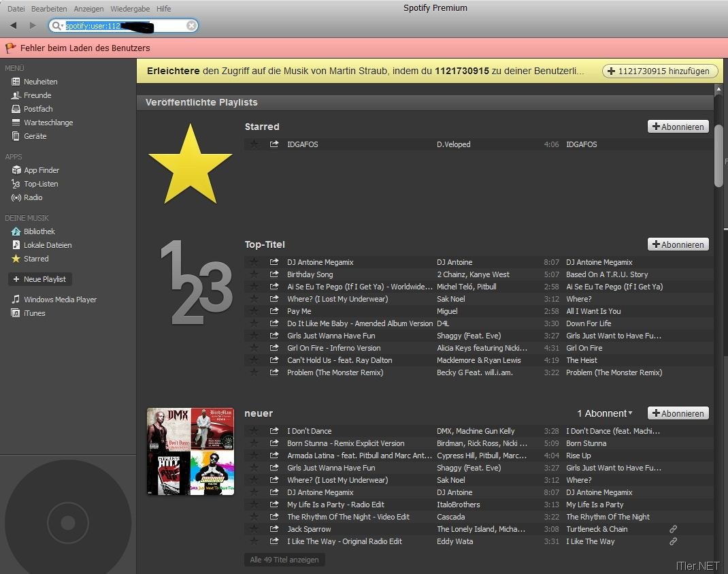Open Radio app
The width and height of the screenshot is (728, 574).
pyautogui.click(x=27, y=197)
